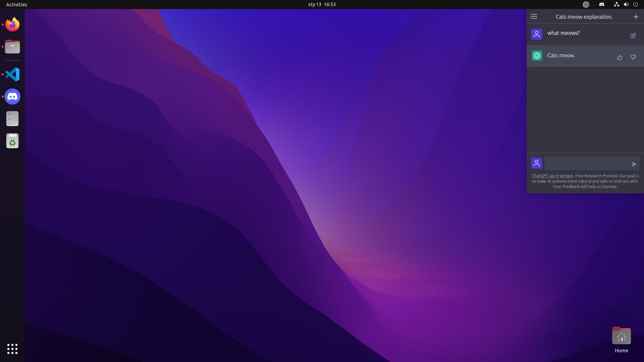The image size is (644, 362).
Task: Open Firefox browser from dock
Action: [12, 24]
